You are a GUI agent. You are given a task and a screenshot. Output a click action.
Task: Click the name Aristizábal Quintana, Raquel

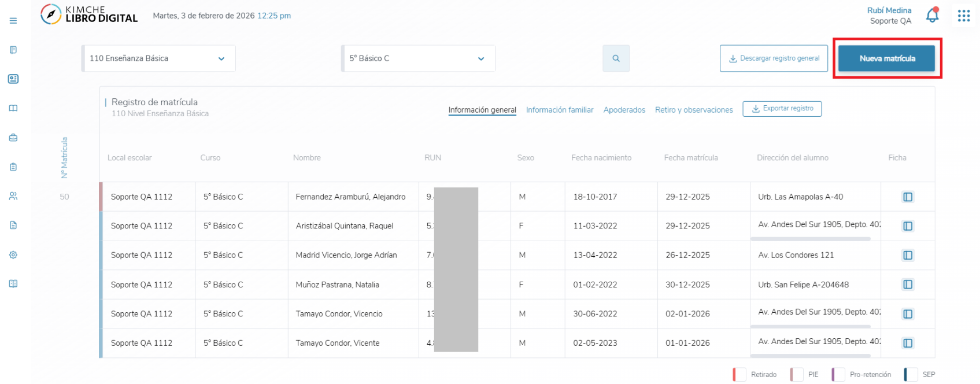[345, 226]
